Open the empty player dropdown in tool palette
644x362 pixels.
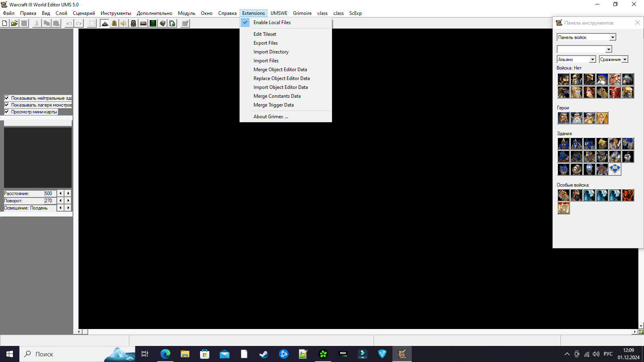[x=609, y=49]
